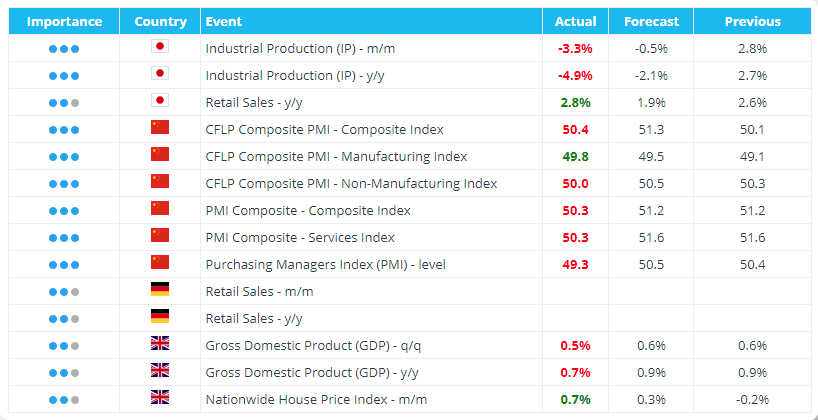This screenshot has width=818, height=420.
Task: Sort by the Importance column header
Action: (64, 21)
